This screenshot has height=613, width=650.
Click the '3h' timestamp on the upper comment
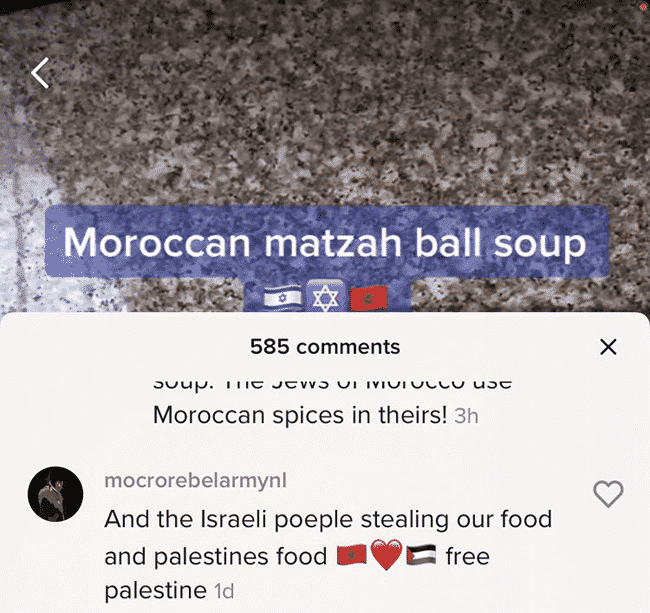point(466,416)
